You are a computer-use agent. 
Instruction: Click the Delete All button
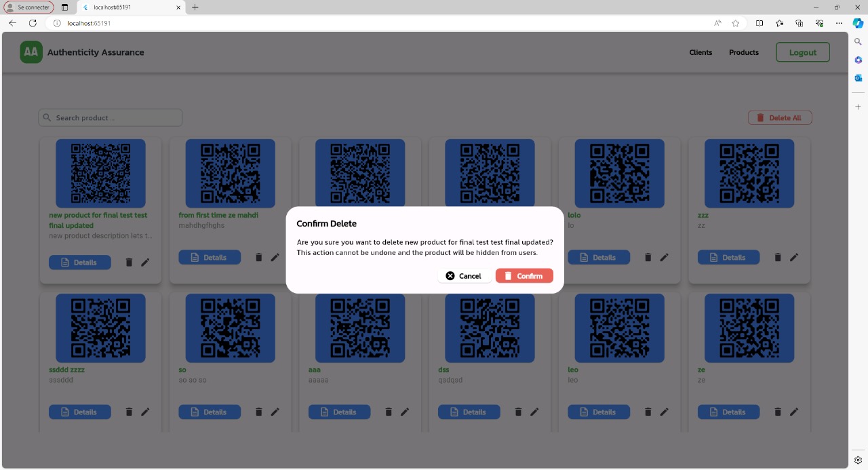point(780,117)
